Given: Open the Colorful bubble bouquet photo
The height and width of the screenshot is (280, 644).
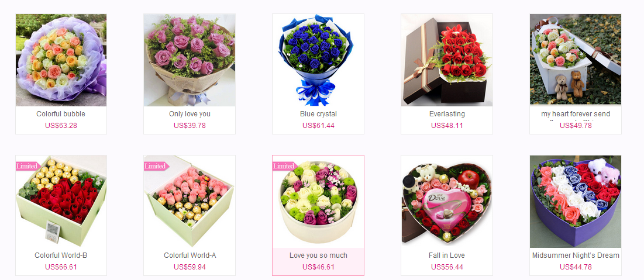Looking at the screenshot, I should tap(61, 60).
